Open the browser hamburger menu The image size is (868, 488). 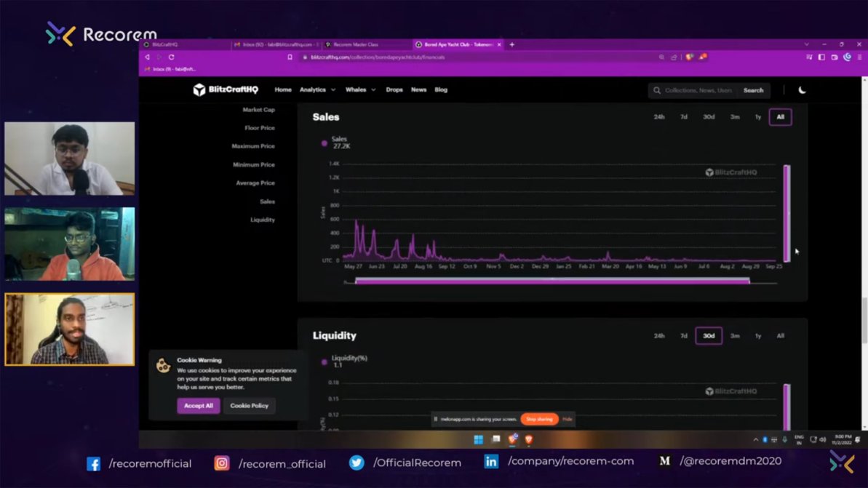859,57
